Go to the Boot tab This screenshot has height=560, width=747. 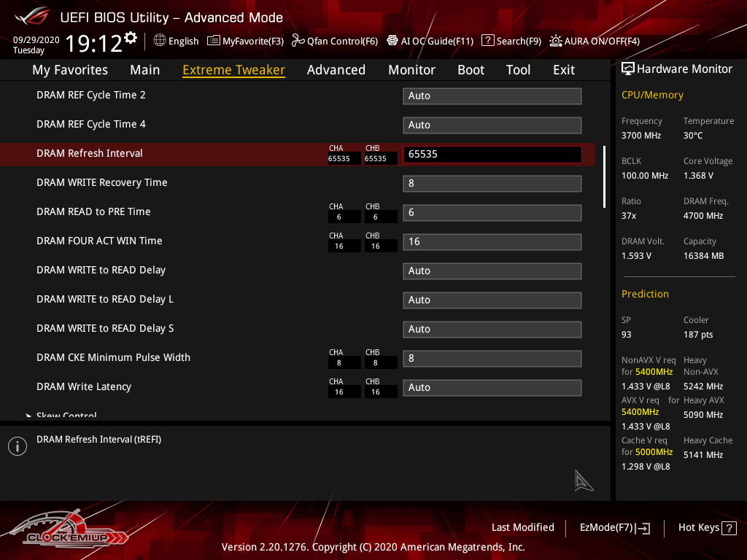(471, 70)
